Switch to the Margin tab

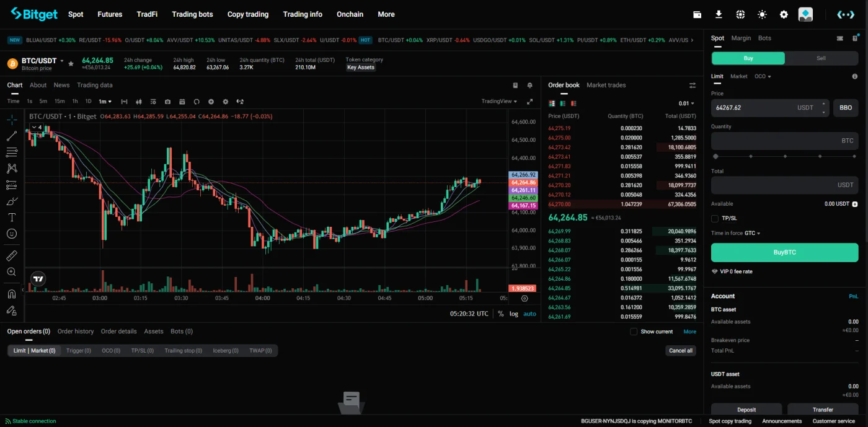tap(741, 38)
